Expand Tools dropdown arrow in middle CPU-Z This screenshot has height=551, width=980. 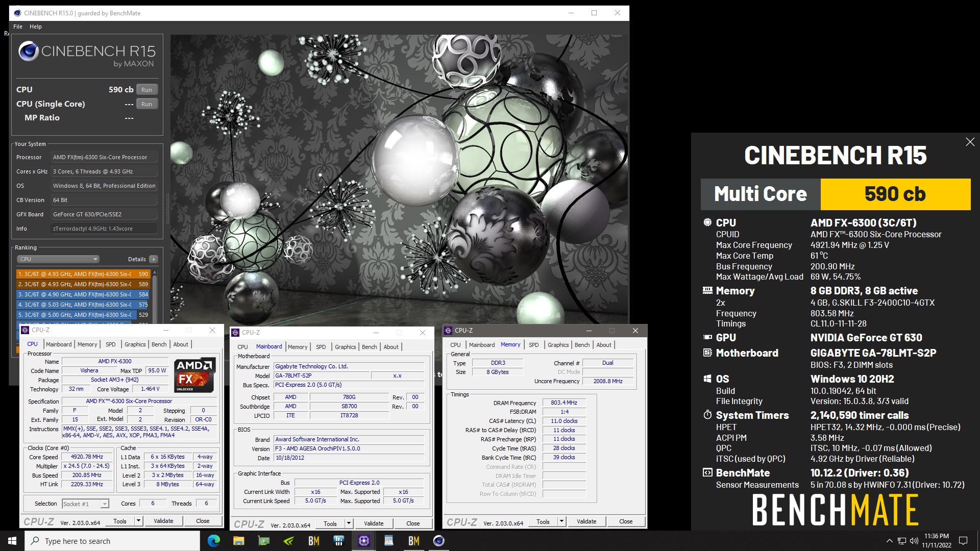click(349, 523)
